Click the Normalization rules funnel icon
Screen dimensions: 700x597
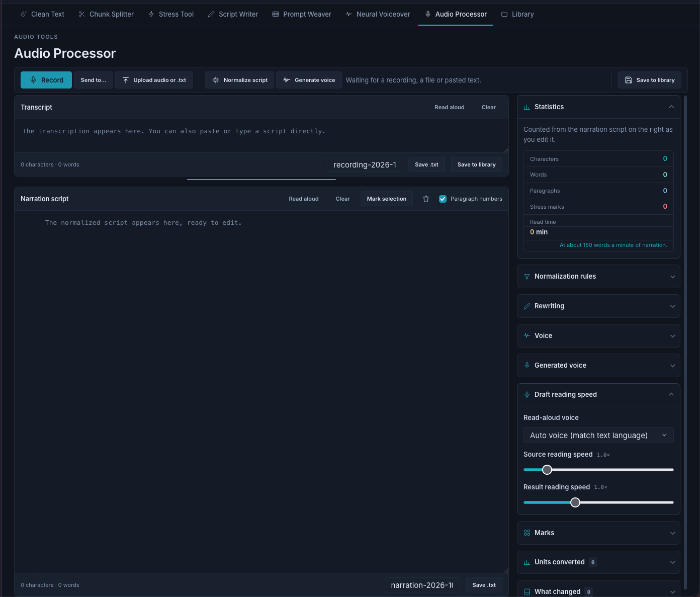(527, 277)
